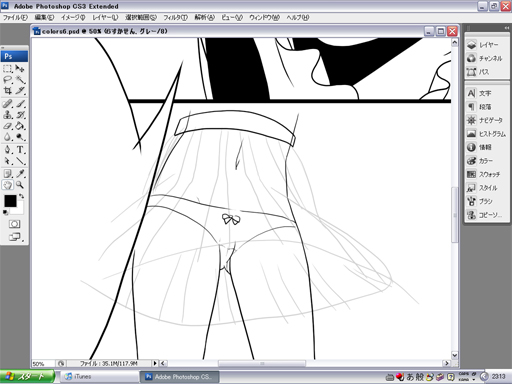Select the Line shape tool
The image size is (512, 384).
[20, 161]
